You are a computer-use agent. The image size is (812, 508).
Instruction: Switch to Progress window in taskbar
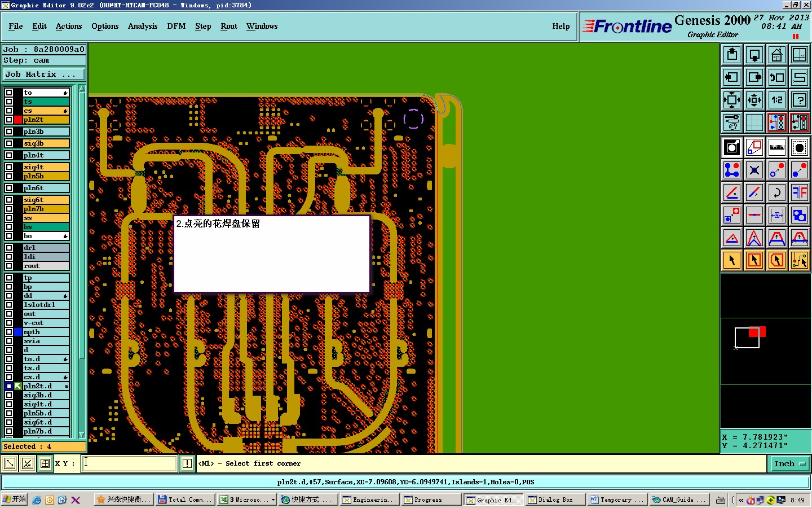click(x=431, y=500)
